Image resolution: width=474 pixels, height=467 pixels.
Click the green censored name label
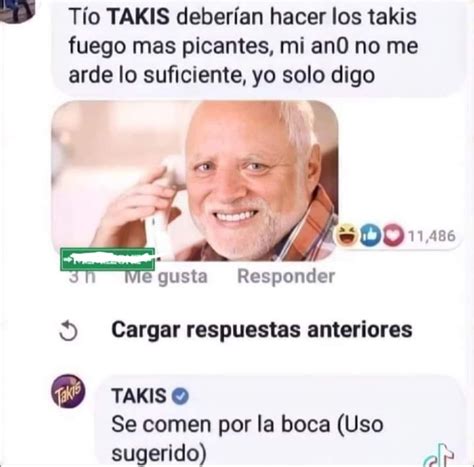107,259
